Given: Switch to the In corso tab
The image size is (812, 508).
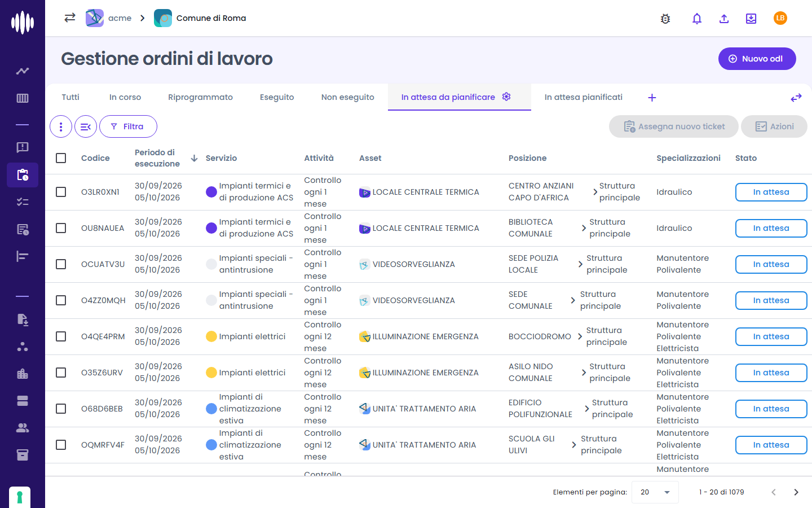Looking at the screenshot, I should pyautogui.click(x=125, y=97).
